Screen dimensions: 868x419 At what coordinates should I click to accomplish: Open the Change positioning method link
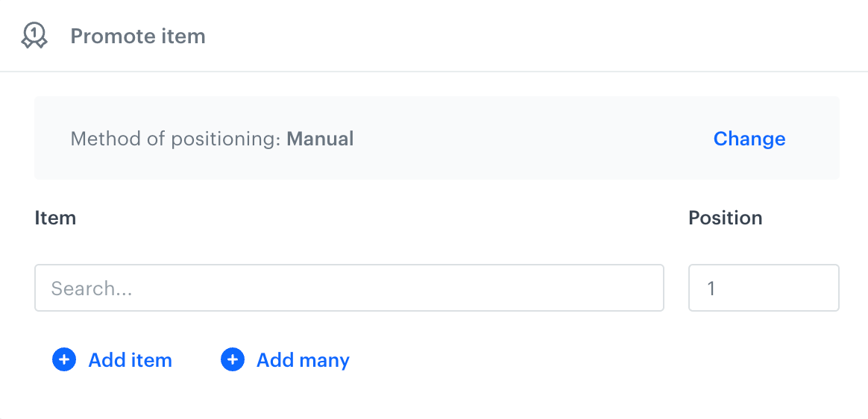[749, 139]
